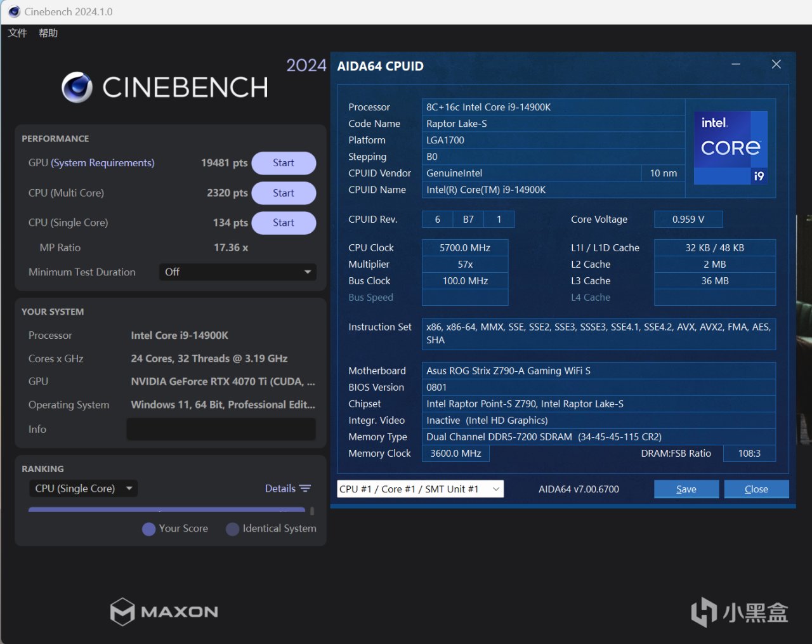
Task: Toggle the Your Score display in Ranking
Action: (175, 529)
